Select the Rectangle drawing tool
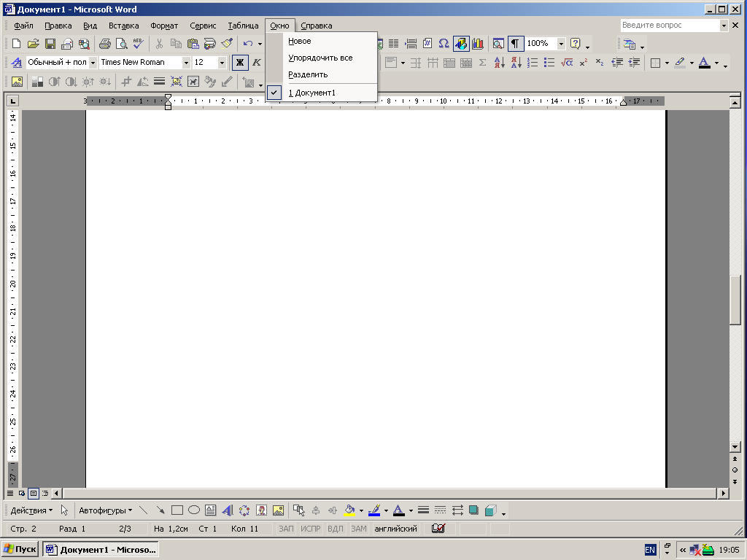Screen dimensions: 747x560 tap(177, 510)
